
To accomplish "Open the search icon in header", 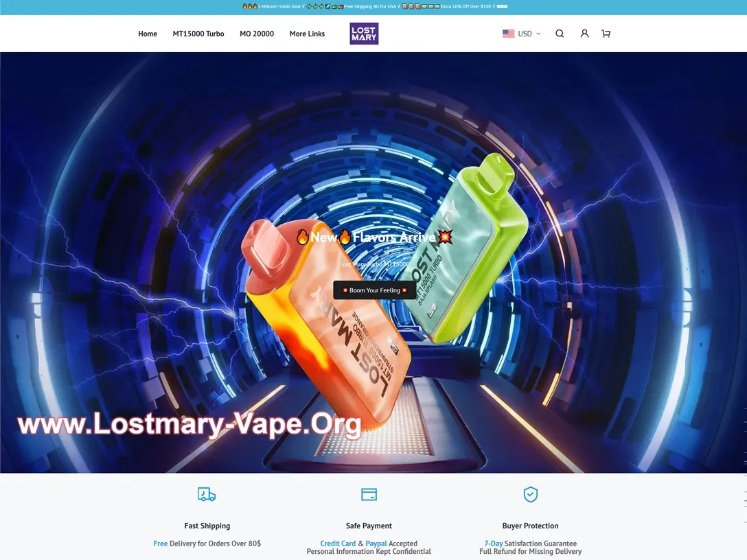I will click(560, 34).
